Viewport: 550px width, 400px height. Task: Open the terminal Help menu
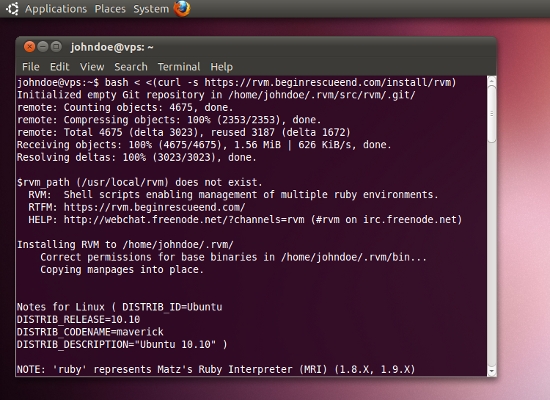222,67
